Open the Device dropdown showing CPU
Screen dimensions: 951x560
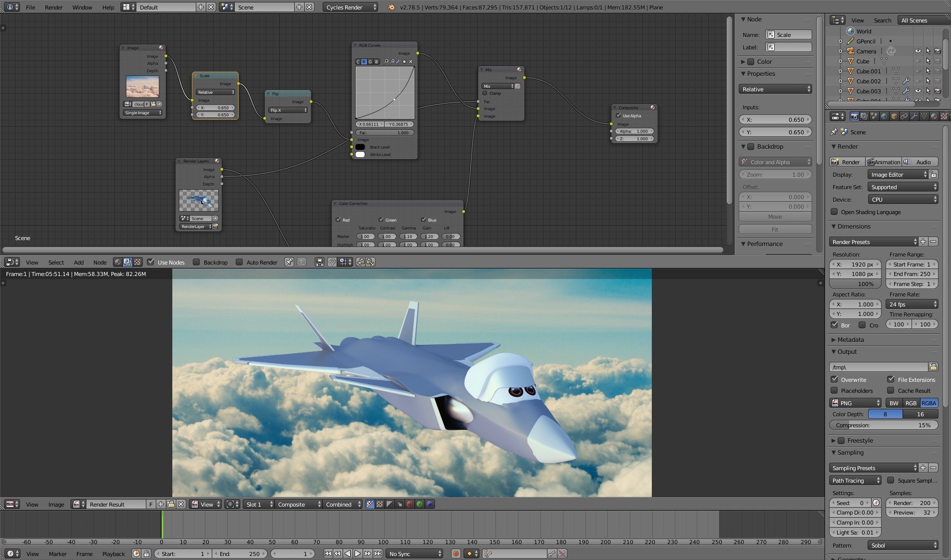click(x=903, y=199)
